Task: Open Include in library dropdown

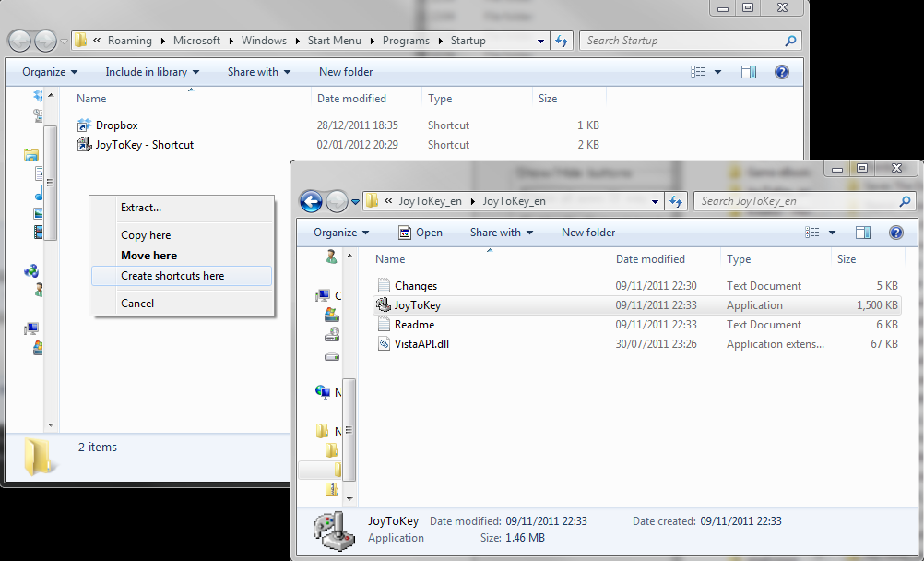Action: click(152, 72)
